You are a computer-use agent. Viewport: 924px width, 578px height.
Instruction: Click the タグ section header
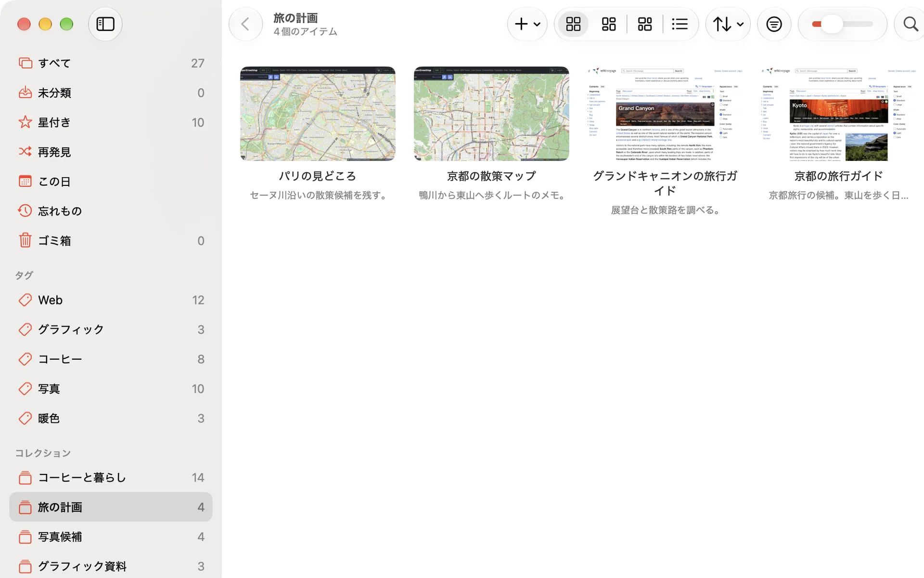[24, 275]
